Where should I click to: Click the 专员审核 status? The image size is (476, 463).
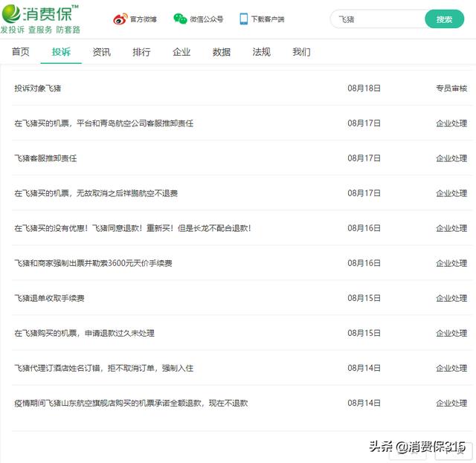coord(451,88)
